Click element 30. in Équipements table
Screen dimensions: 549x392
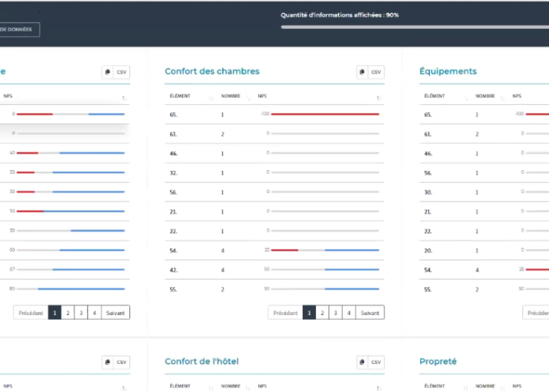click(x=428, y=192)
